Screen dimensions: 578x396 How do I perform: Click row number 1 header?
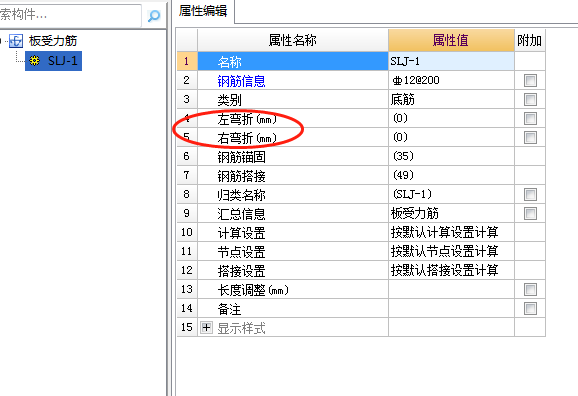coord(187,61)
